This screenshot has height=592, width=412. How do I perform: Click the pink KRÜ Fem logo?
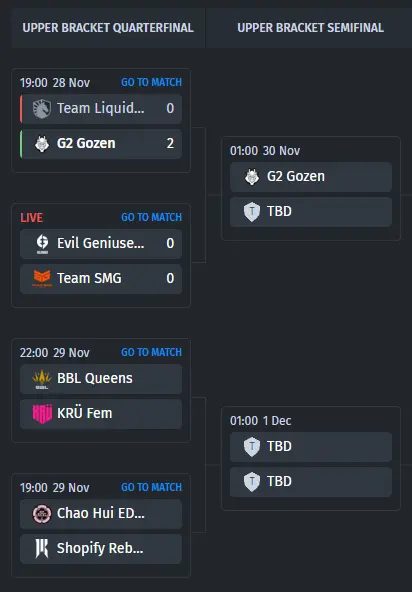[42, 414]
